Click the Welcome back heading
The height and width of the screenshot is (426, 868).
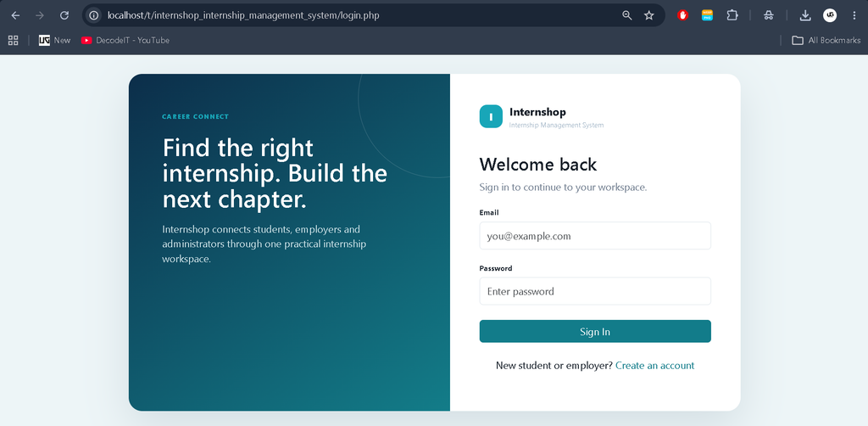[x=538, y=165]
